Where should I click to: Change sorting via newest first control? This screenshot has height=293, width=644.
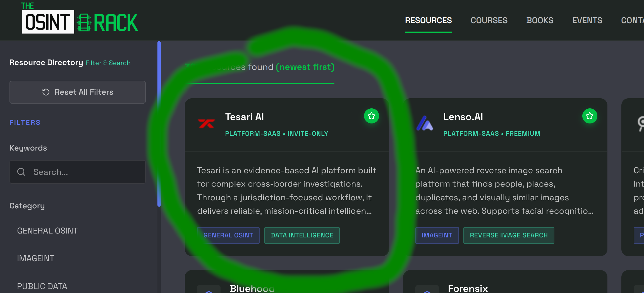(x=305, y=67)
